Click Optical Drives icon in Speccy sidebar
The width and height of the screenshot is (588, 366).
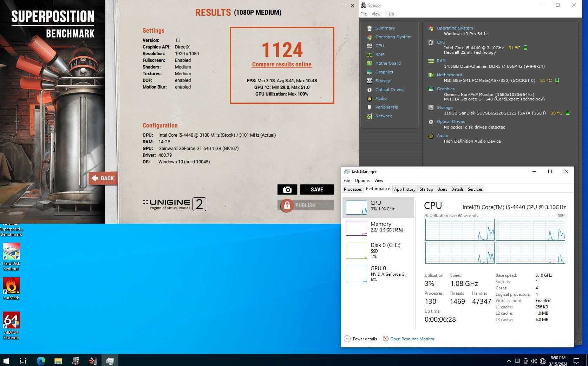369,90
